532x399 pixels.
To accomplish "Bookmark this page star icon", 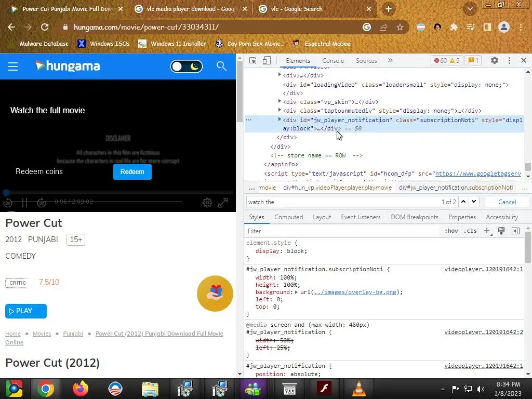I will pos(400,27).
